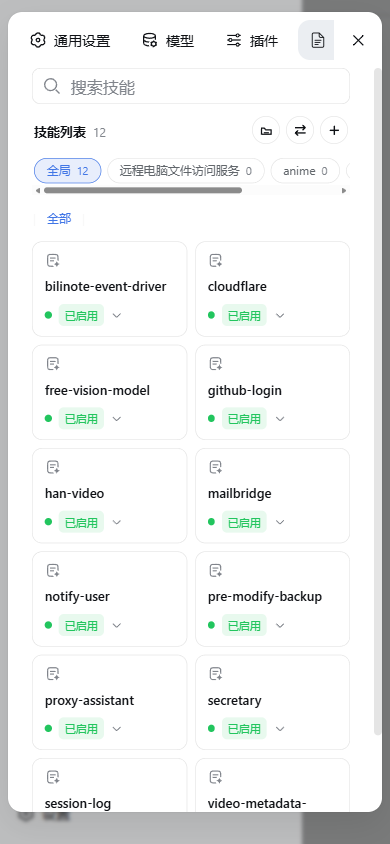Open the session-log skill name
The image size is (390, 844).
[x=78, y=804]
